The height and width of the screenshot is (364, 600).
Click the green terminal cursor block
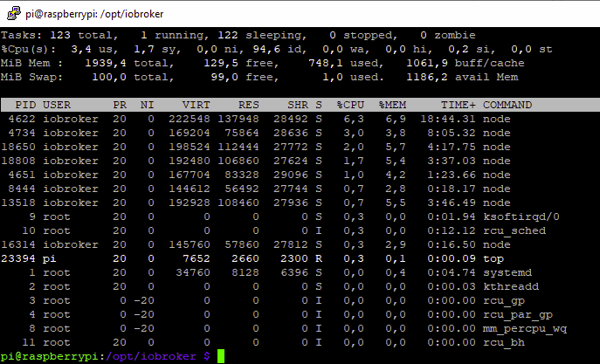coord(221,356)
